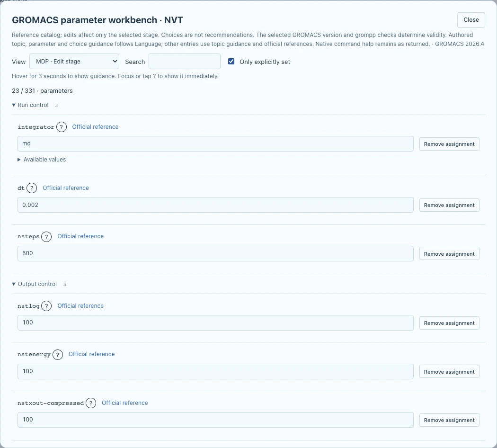Click nstenergy value field showing 100
Viewport: 497px width, 448px height.
[215, 372]
